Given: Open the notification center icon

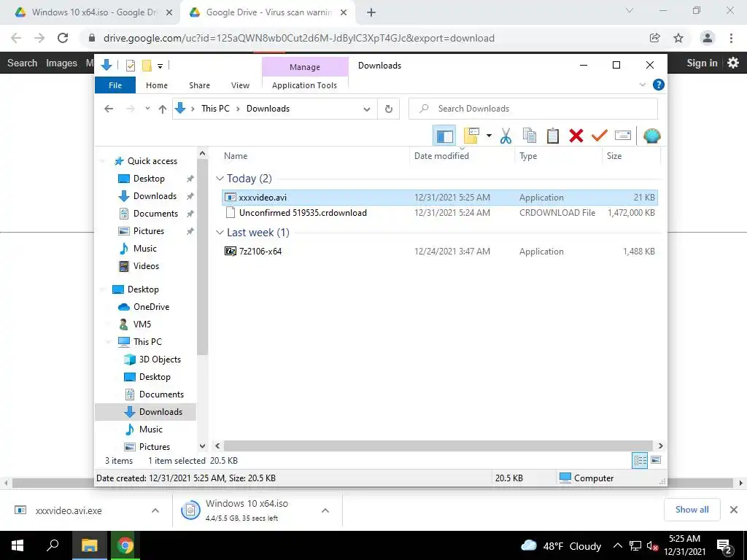Looking at the screenshot, I should pos(725,545).
